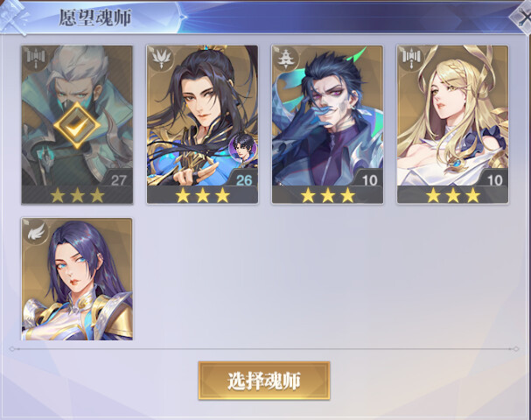Click the wing class emblem on the purple-haired woman's card
Image resolution: width=531 pixels, height=420 pixels.
[x=36, y=232]
